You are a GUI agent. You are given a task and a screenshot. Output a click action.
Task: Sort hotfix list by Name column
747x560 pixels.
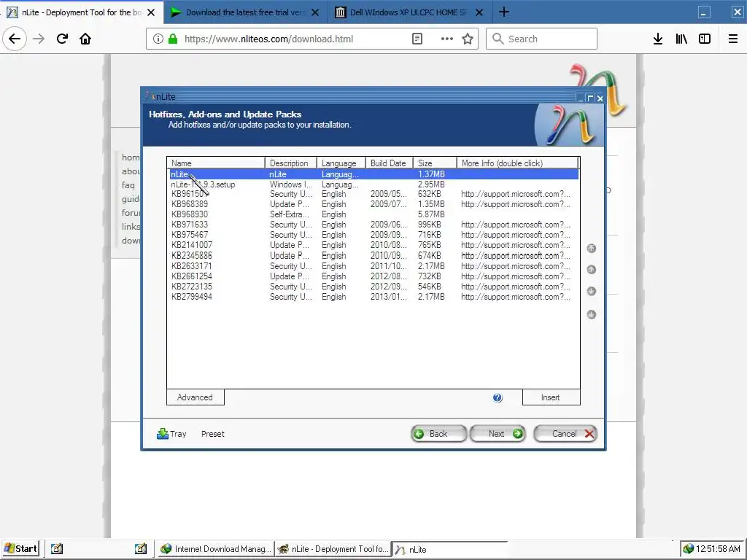click(x=216, y=163)
